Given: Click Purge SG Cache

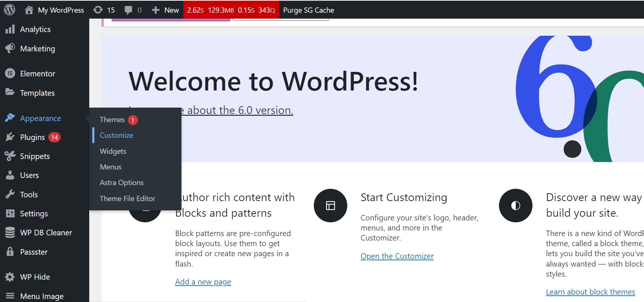Looking at the screenshot, I should coord(309,10).
